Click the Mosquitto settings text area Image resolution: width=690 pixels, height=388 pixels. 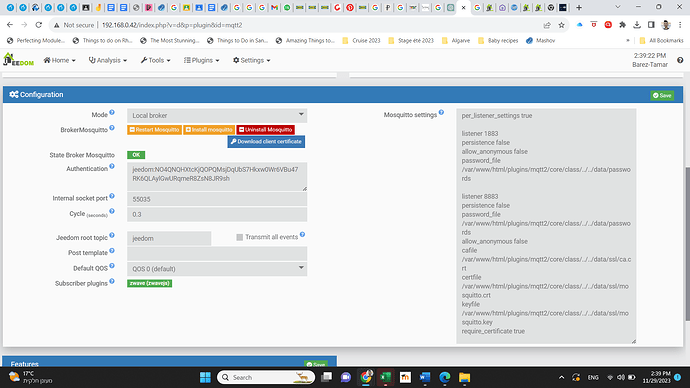[546, 226]
